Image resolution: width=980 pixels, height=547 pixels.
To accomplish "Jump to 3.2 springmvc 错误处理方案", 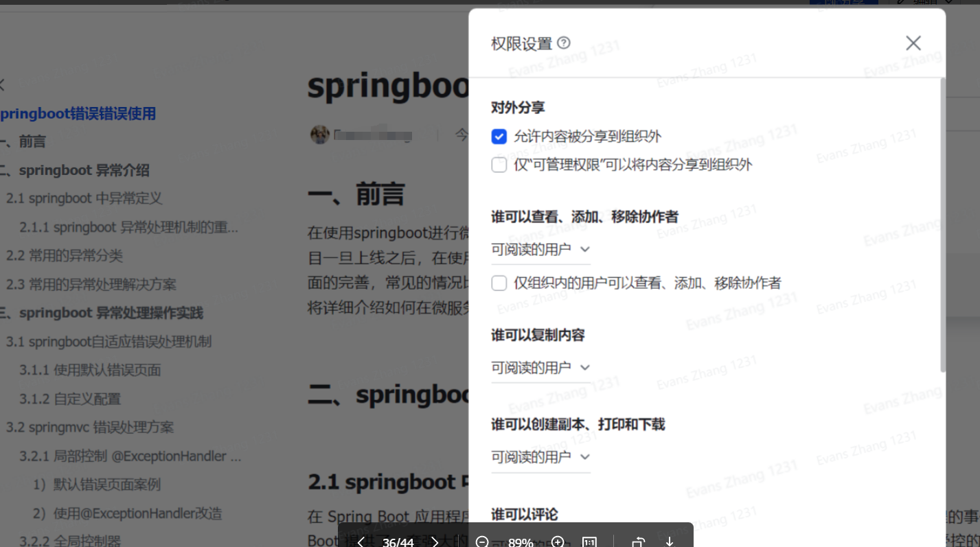I will (89, 428).
